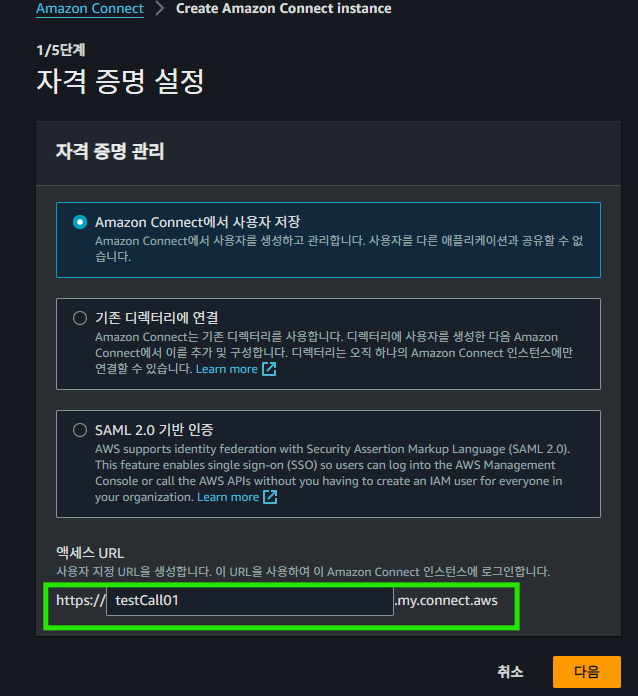Click the '1/5단계' step indicator label

point(61,50)
